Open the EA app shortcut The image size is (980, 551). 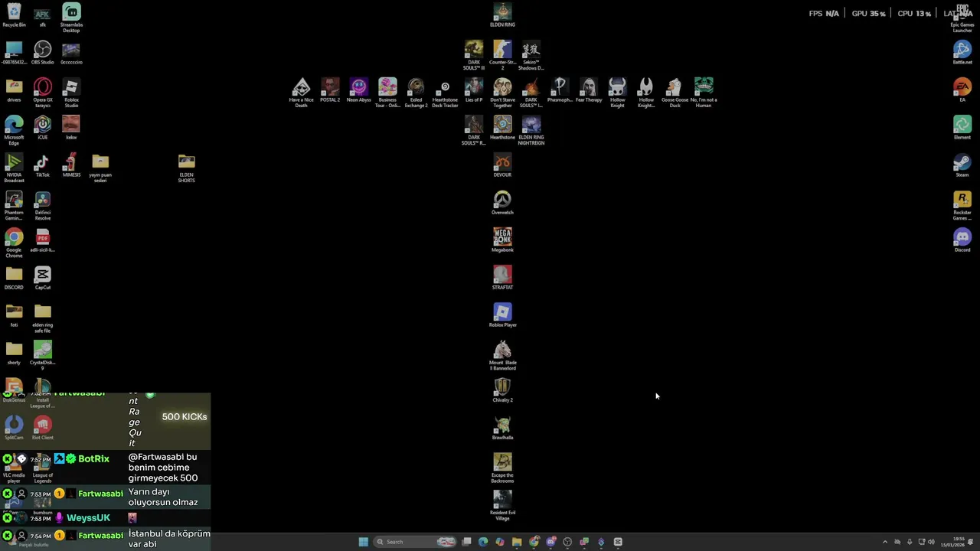[962, 90]
